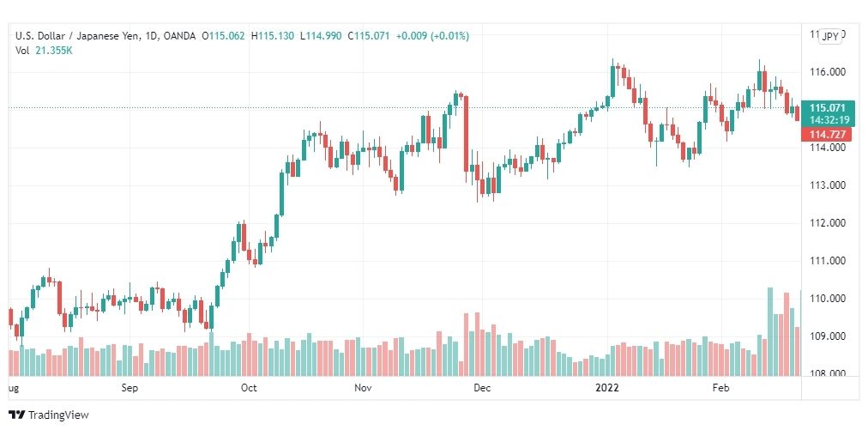
Task: Click the OANDA data source label
Action: tap(180, 36)
